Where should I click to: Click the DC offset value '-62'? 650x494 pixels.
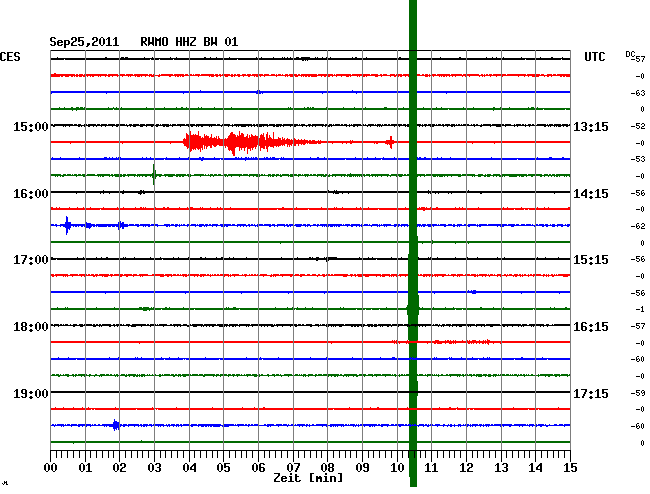coord(640,226)
